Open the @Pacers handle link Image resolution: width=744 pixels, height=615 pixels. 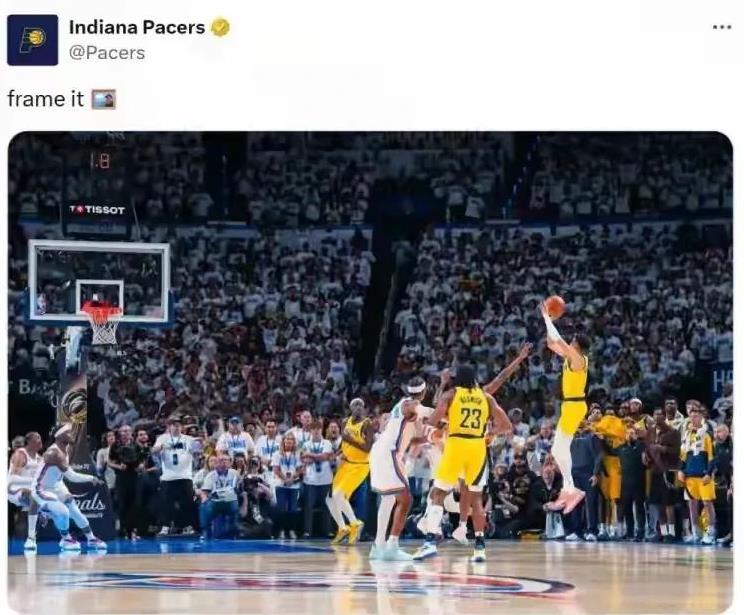click(107, 53)
